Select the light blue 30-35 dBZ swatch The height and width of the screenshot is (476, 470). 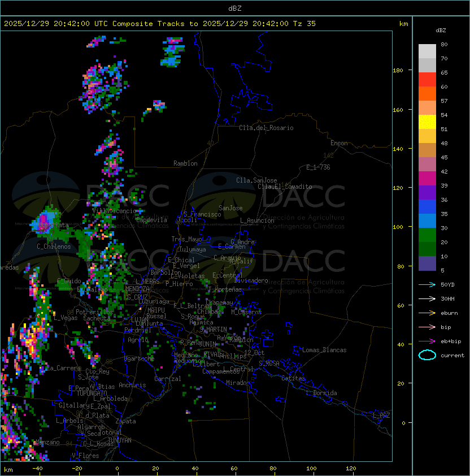[x=427, y=221]
